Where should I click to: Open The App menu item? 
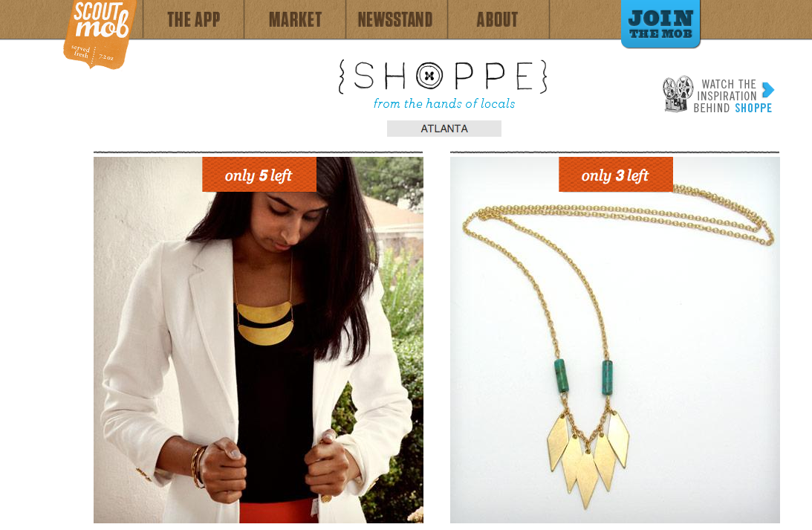point(194,19)
